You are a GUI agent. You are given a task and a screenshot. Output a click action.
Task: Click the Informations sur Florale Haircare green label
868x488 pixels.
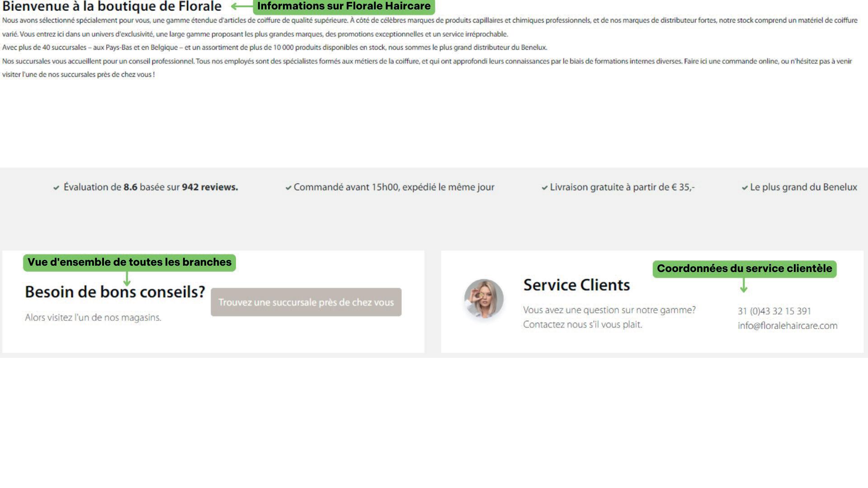(344, 6)
